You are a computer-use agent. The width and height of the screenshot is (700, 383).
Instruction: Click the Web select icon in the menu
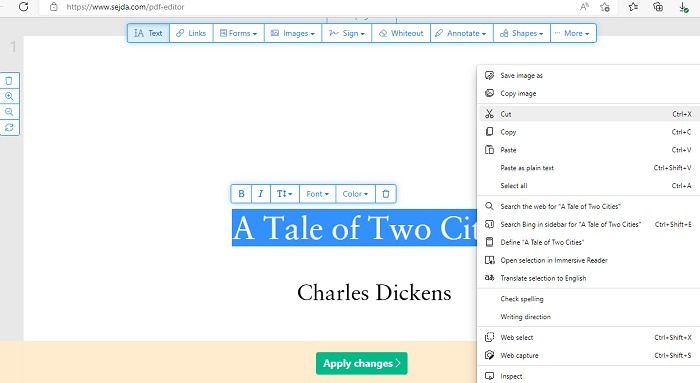pos(489,337)
